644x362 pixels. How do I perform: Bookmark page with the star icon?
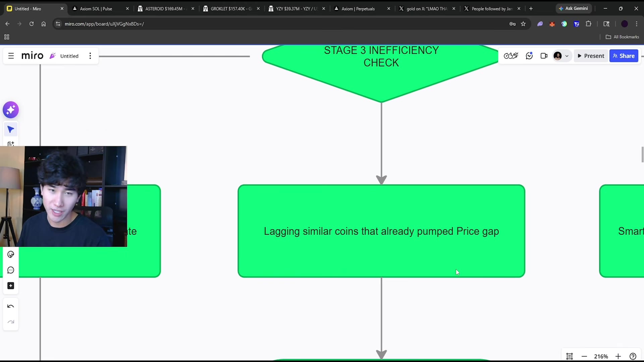point(523,24)
